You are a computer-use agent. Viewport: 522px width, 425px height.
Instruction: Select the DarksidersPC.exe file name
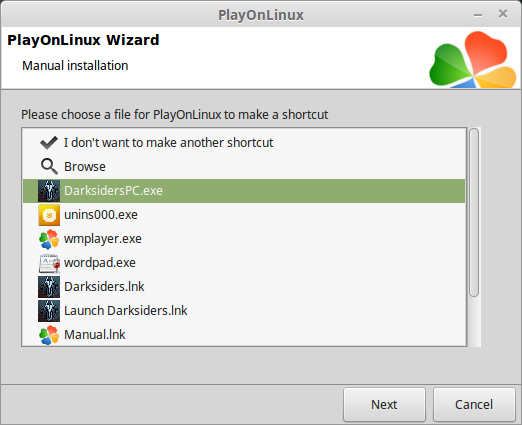[113, 191]
